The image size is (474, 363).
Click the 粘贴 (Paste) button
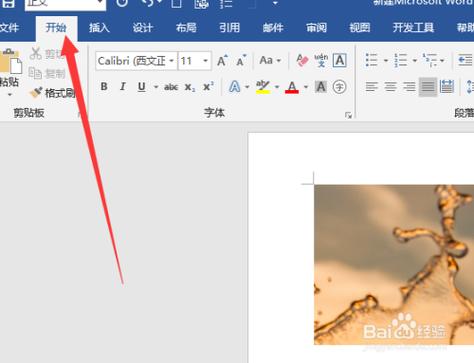[x=10, y=73]
